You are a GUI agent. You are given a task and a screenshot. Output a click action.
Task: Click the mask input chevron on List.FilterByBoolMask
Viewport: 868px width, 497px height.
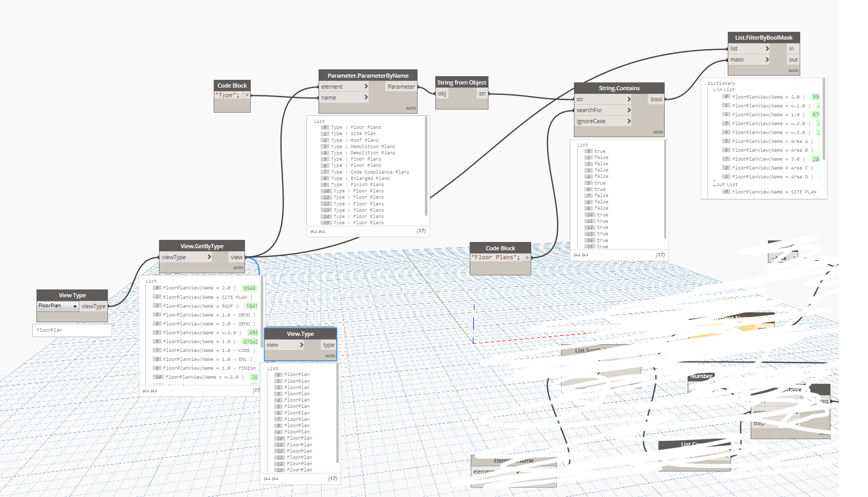pyautogui.click(x=768, y=59)
